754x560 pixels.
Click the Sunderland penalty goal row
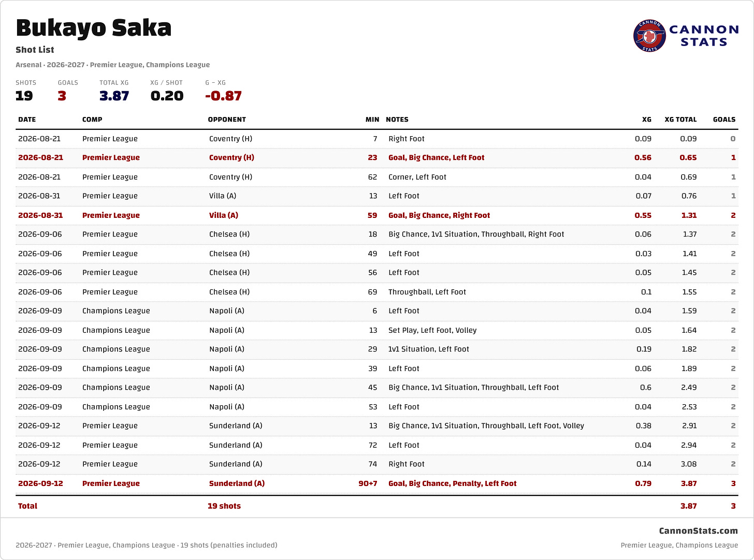tap(377, 483)
